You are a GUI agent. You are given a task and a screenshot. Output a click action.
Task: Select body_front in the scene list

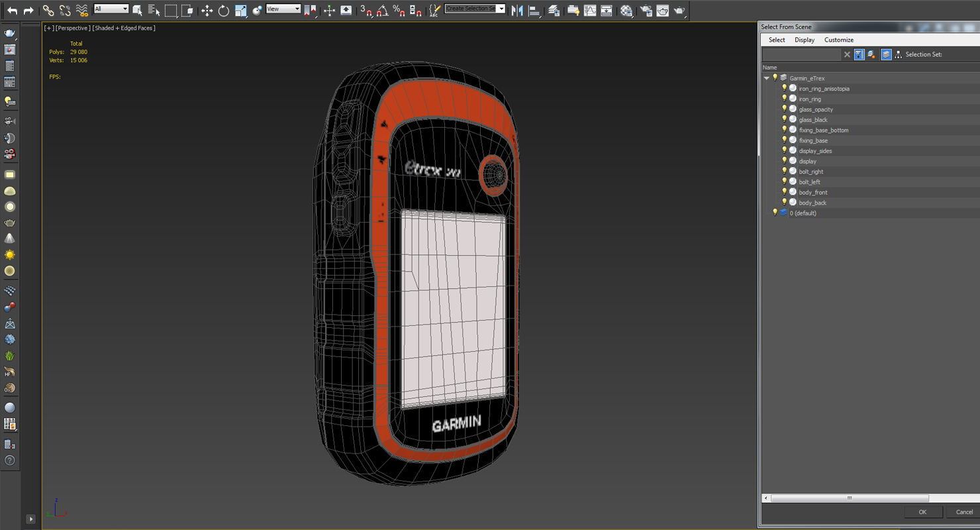tap(813, 193)
